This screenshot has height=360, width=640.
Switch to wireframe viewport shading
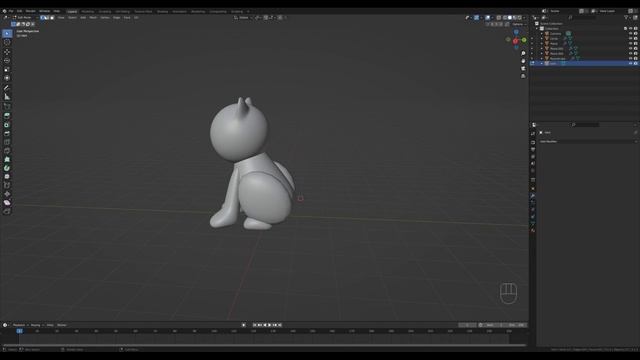505,18
